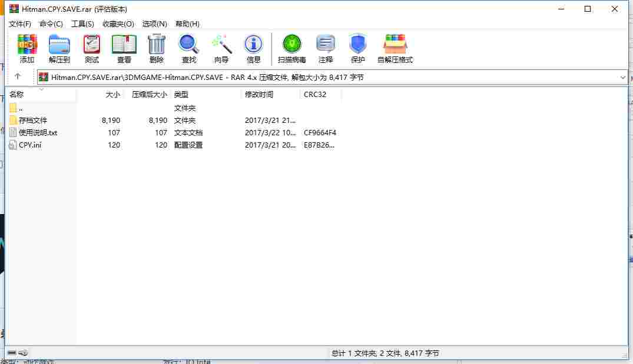Click the 解压到 (Extract To) icon
633x364 pixels.
[x=59, y=44]
